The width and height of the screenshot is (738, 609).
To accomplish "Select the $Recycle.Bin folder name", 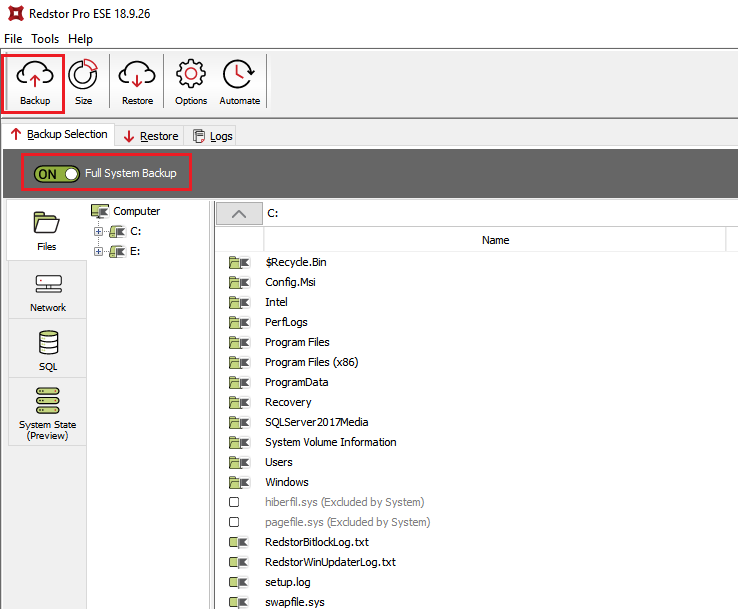I will coord(296,262).
